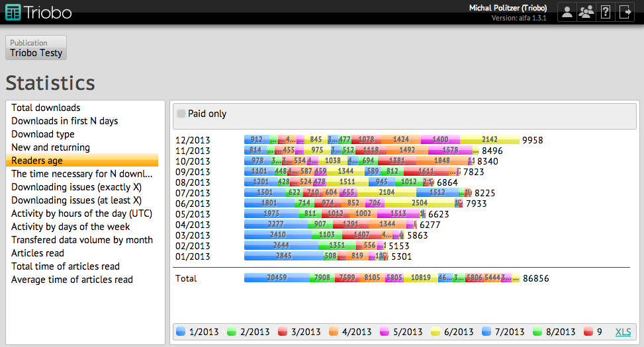The image size is (644, 347).
Task: Open the Publication Triobo Testy selector
Action: tap(36, 48)
